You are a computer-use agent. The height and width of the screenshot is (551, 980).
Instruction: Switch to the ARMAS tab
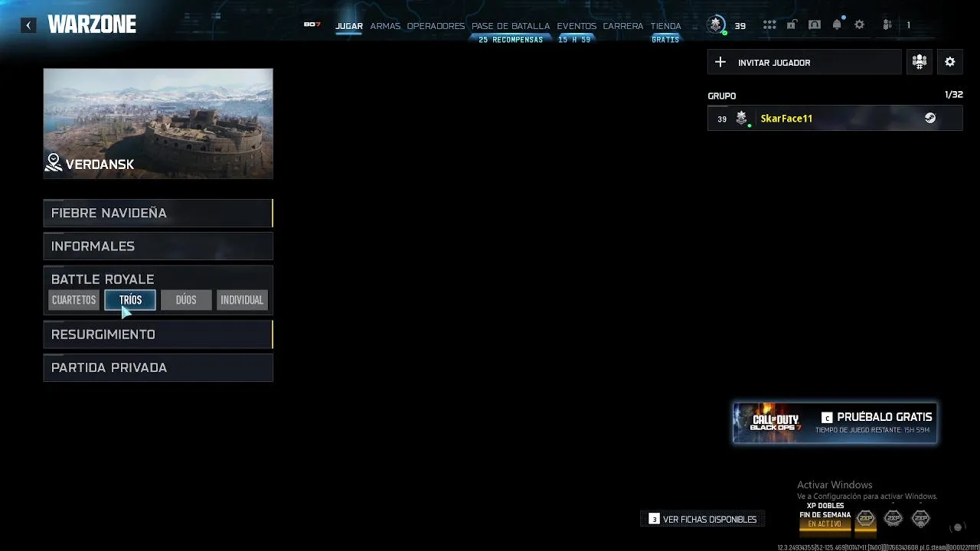pos(385,26)
